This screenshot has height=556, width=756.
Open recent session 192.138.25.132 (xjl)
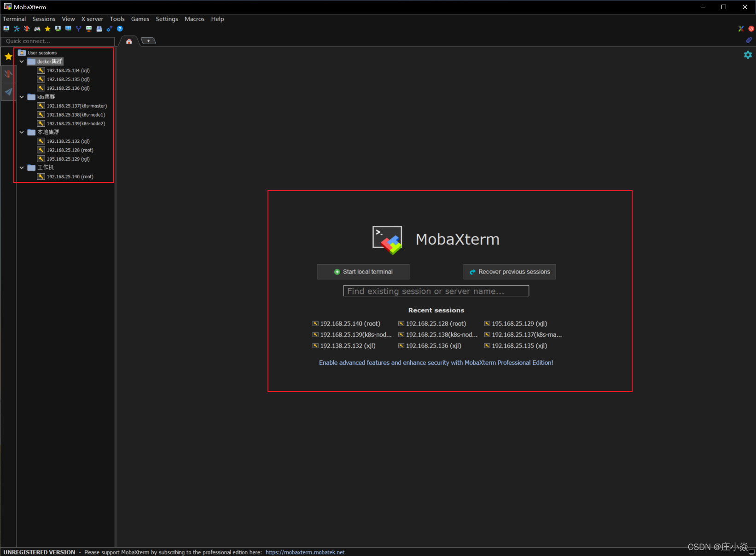click(344, 346)
